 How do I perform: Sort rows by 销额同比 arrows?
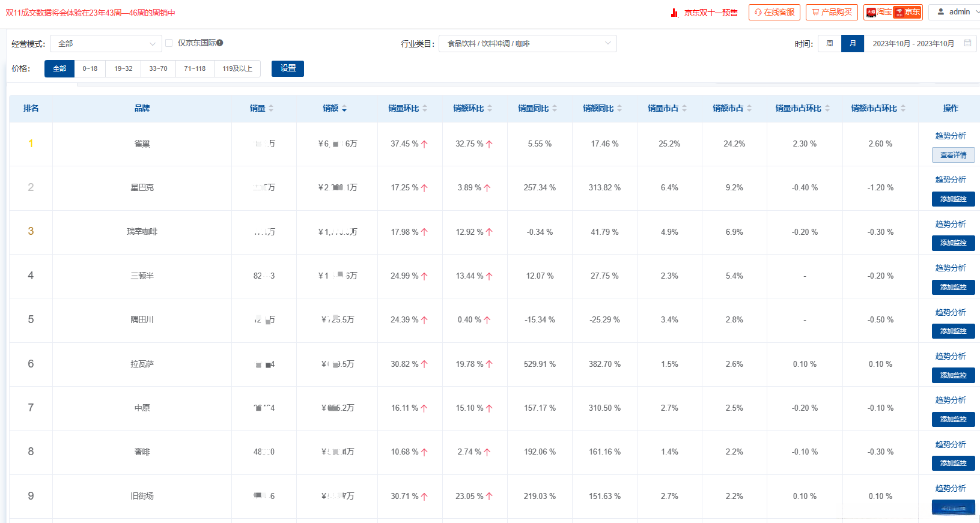point(619,109)
